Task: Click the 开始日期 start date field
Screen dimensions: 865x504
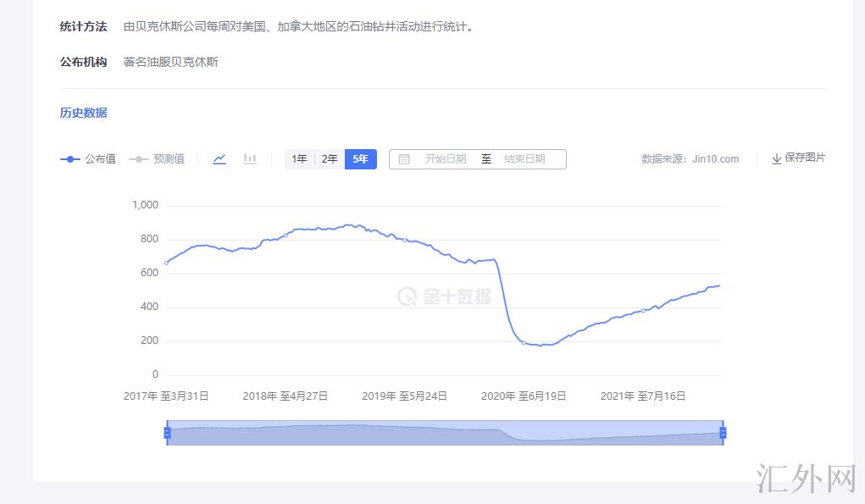Action: 445,159
